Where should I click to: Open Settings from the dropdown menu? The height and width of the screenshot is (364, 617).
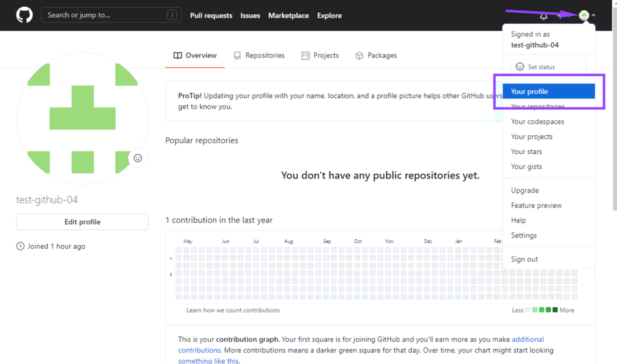tap(549, 235)
